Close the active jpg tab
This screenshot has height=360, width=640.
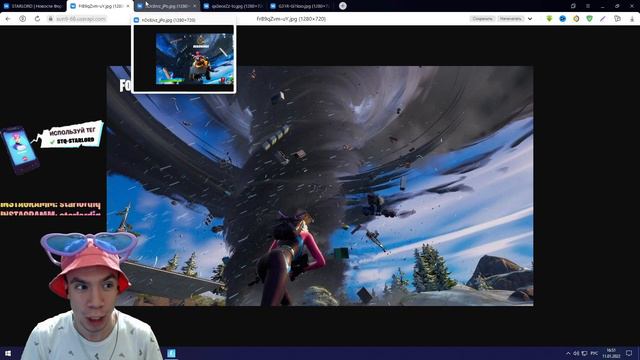[x=128, y=6]
